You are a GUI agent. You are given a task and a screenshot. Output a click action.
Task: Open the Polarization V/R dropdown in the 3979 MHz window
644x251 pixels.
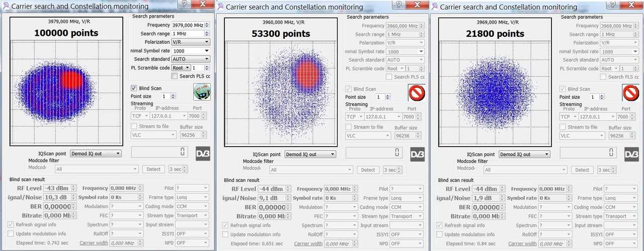point(191,42)
